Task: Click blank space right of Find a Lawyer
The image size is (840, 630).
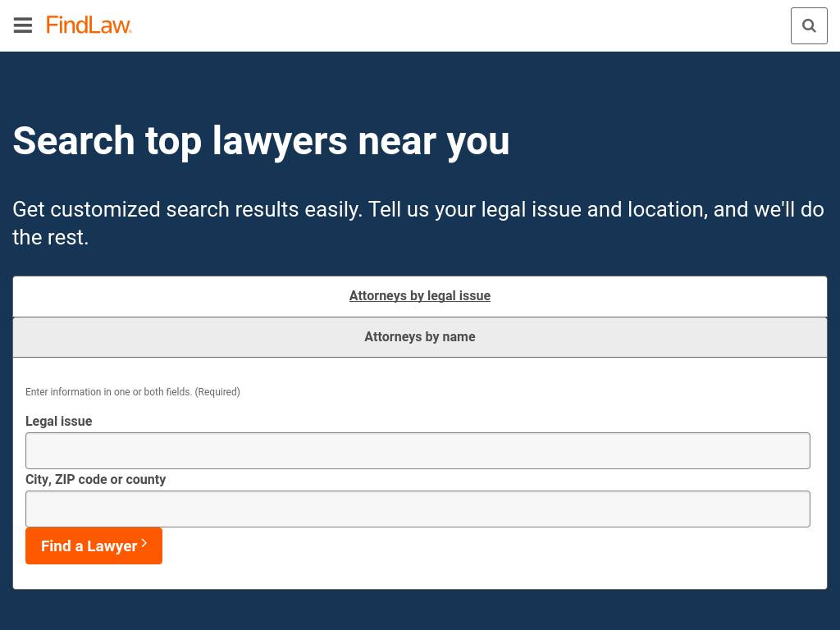Action: point(492,546)
